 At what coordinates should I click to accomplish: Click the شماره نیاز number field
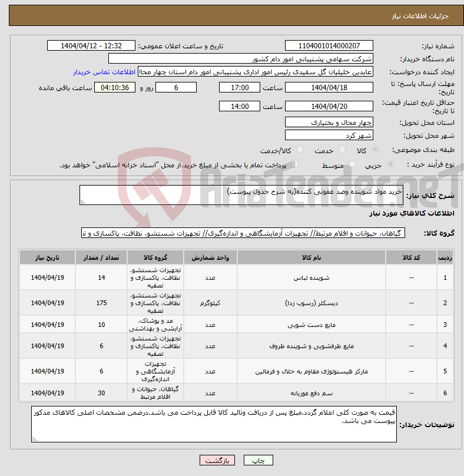tap(329, 46)
